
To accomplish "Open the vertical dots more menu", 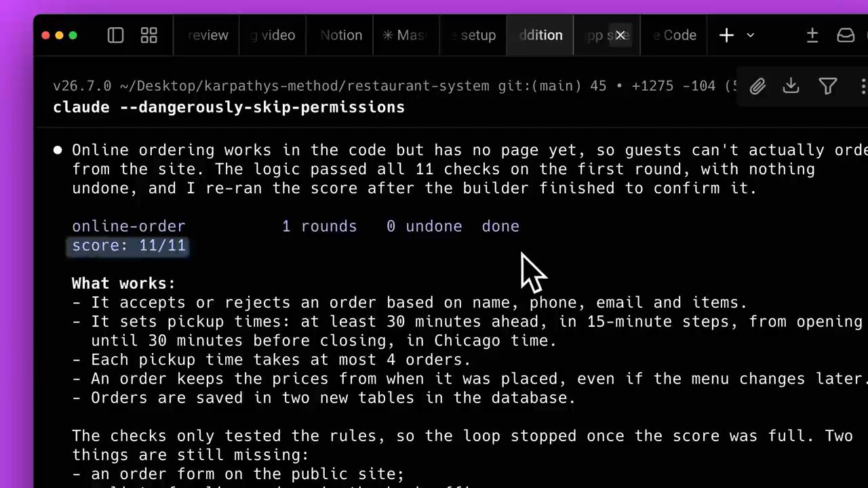I will [x=863, y=86].
